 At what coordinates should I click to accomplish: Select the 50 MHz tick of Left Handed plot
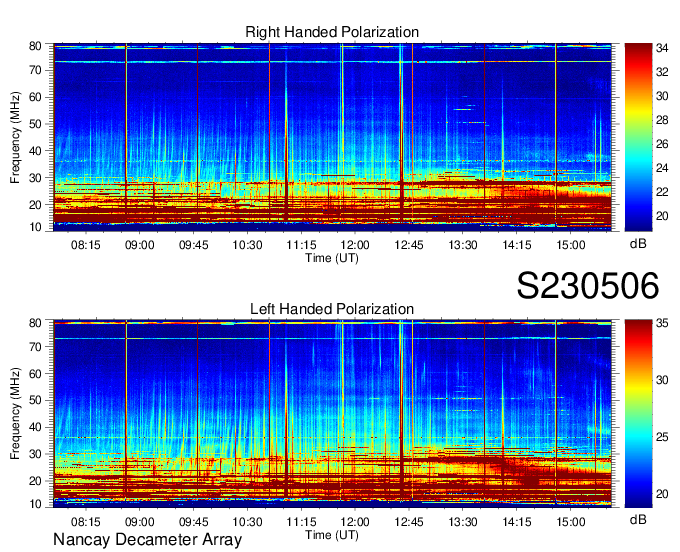click(35, 400)
